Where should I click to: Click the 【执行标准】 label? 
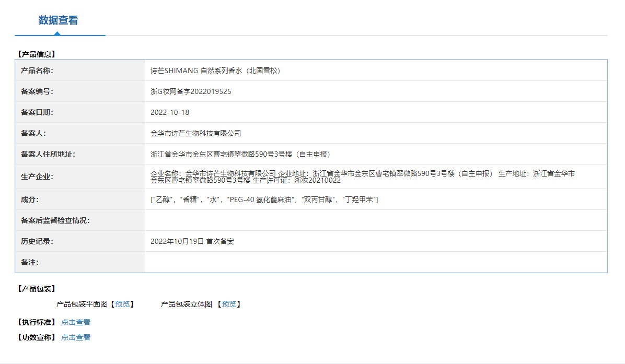[36, 322]
